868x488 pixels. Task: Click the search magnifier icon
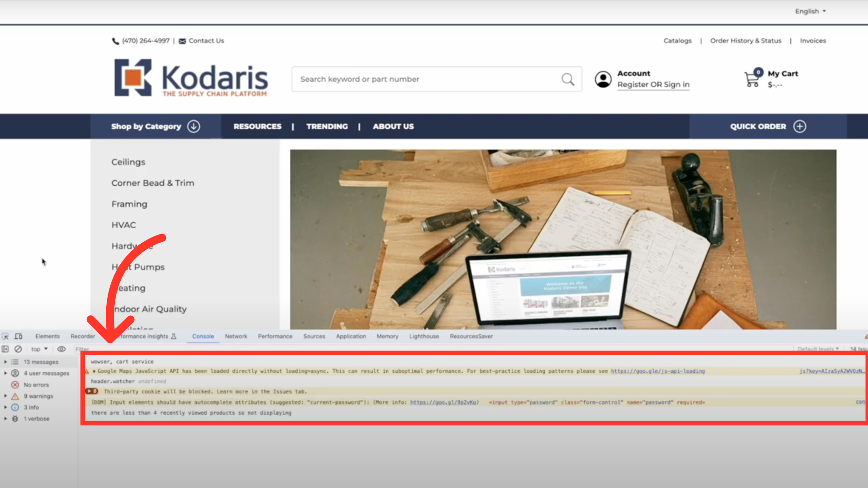[x=568, y=80]
